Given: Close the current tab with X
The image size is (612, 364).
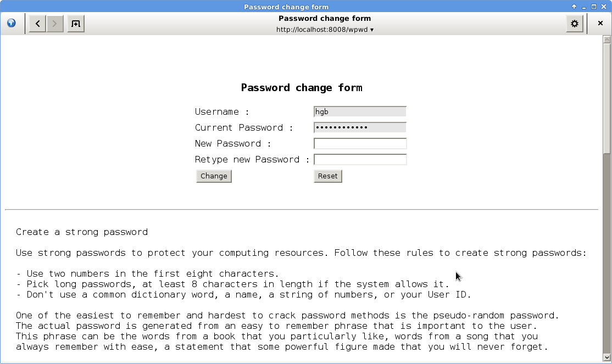Looking at the screenshot, I should [x=600, y=24].
